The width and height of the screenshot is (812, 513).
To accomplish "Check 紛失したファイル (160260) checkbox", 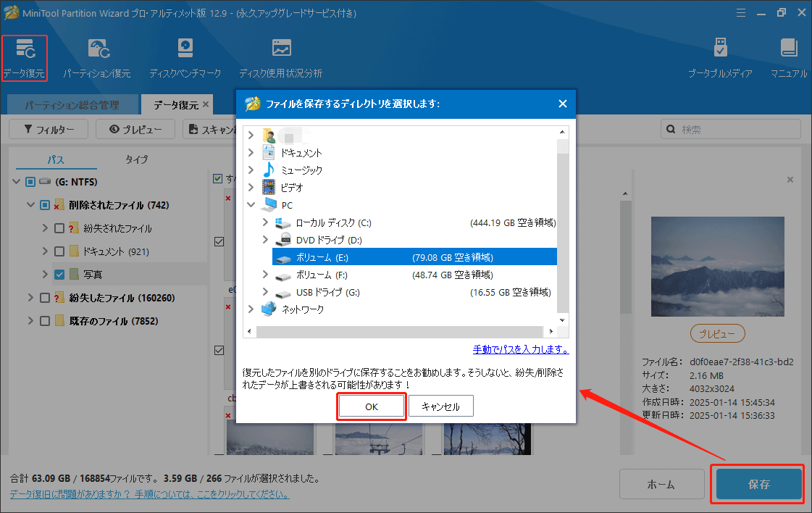I will (45, 297).
